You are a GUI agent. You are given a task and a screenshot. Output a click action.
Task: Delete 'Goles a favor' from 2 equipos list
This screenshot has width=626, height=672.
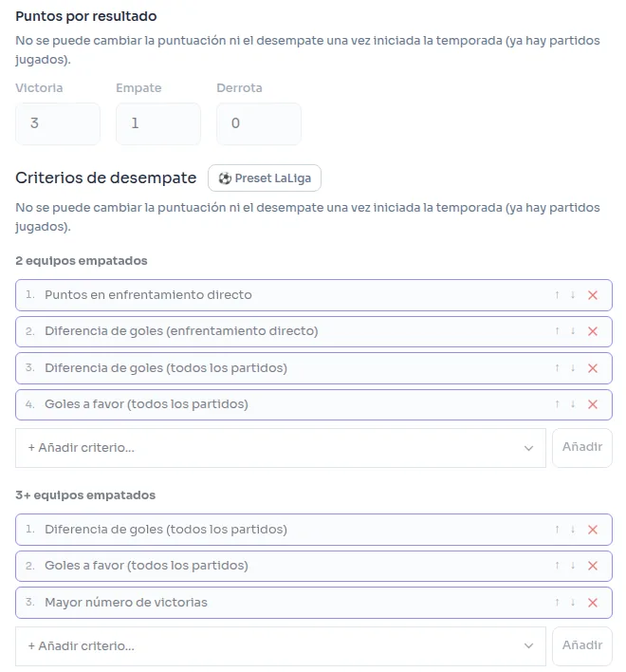(593, 404)
